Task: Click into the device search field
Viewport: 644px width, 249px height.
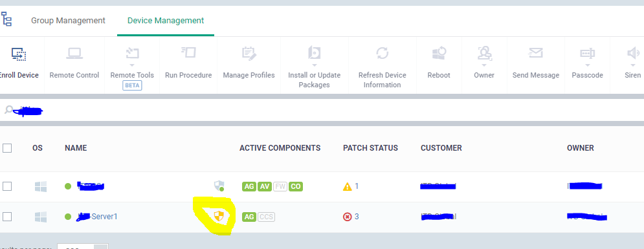Action: coord(322,110)
